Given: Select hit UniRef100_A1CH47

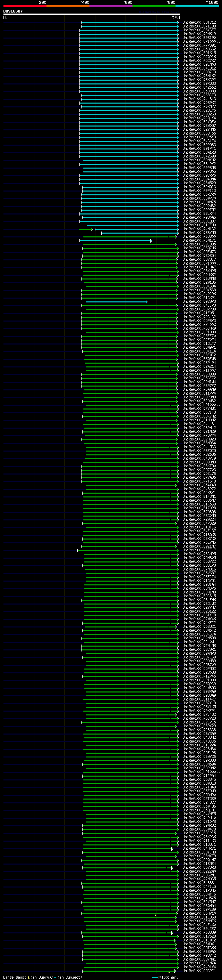Looking at the screenshot, I should click(199, 267).
